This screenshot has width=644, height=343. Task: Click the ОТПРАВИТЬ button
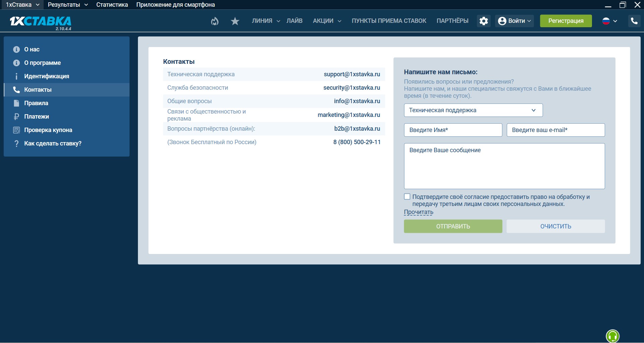(x=453, y=226)
